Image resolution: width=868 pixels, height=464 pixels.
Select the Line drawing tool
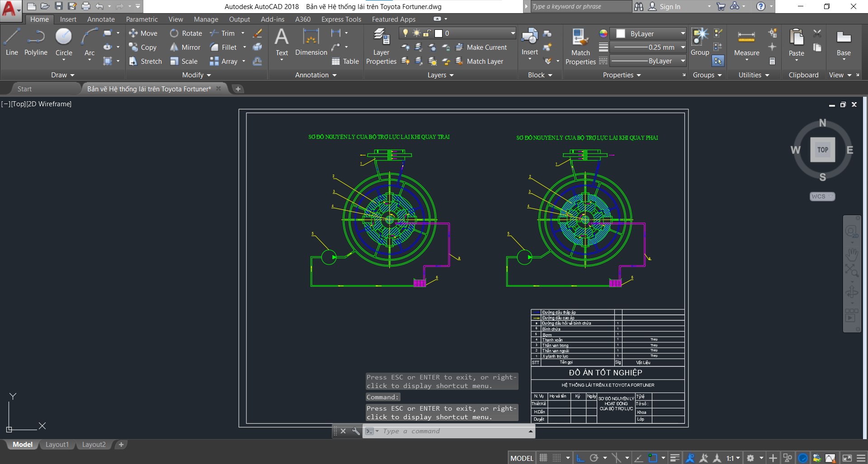point(12,42)
